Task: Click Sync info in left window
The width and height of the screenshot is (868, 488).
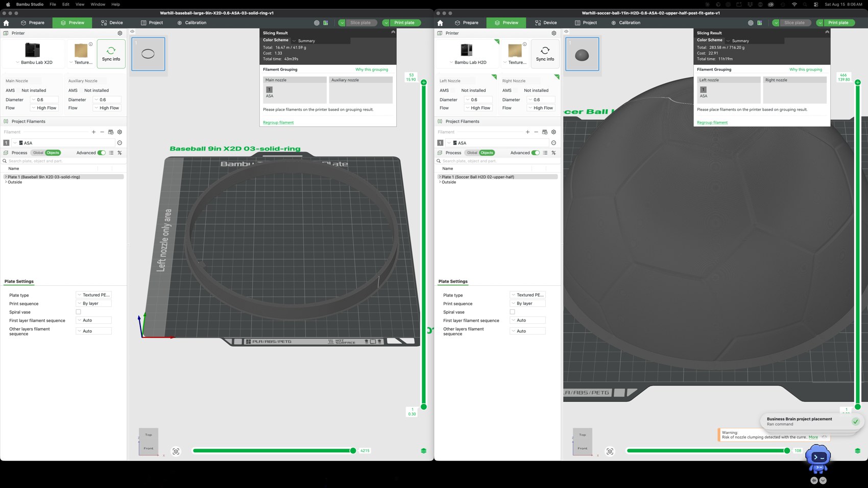Action: click(111, 54)
